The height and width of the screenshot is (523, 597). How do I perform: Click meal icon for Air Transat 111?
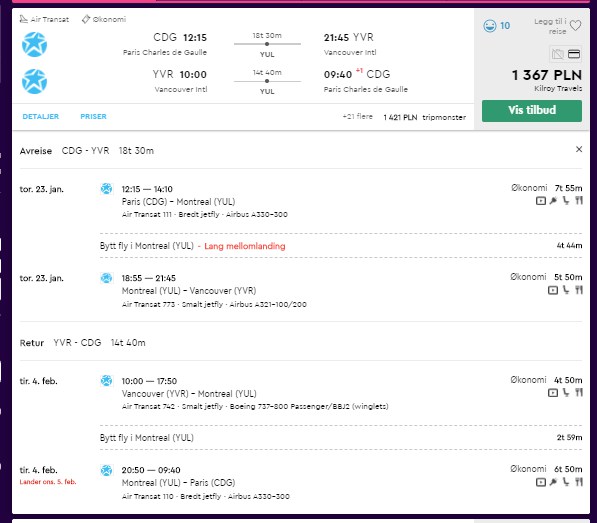tap(579, 201)
